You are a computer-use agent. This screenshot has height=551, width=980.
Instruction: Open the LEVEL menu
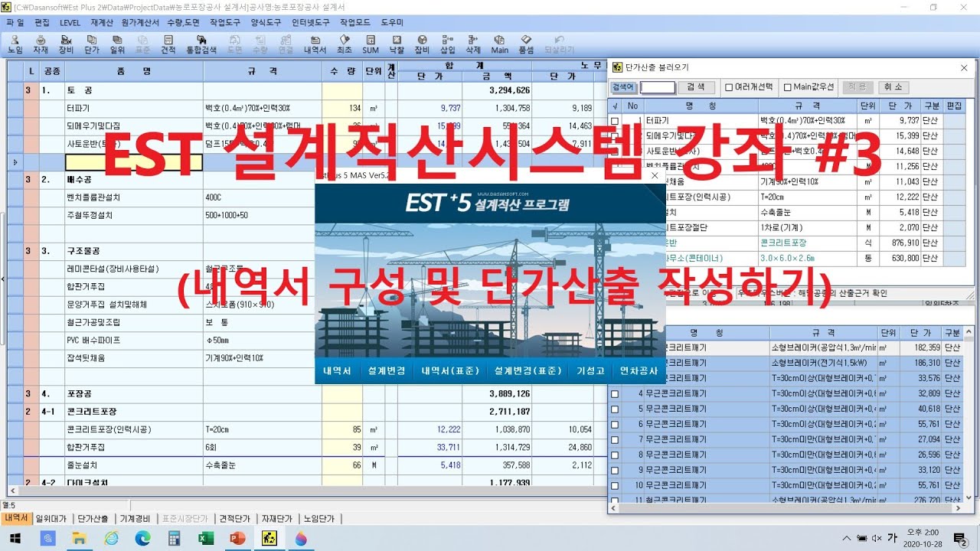(70, 22)
